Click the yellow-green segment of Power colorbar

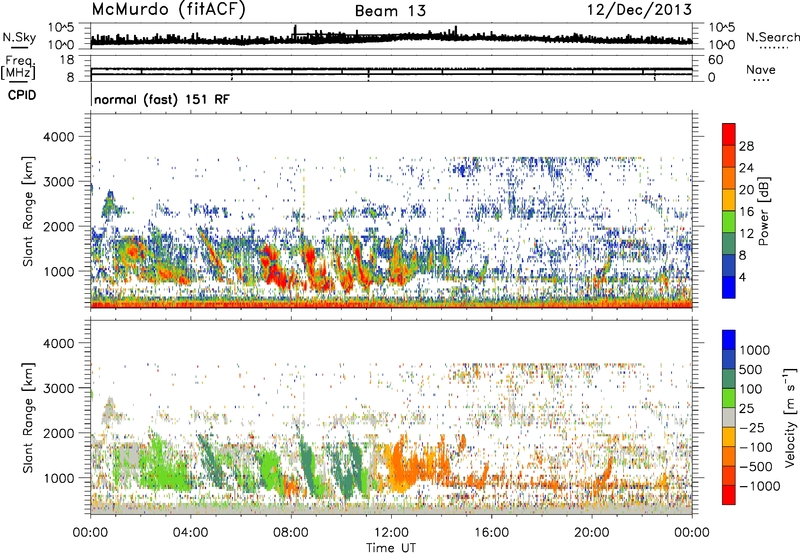(x=729, y=221)
